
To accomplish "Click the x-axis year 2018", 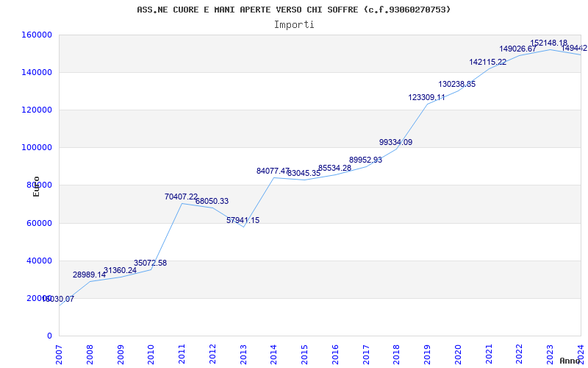I will tap(397, 355).
